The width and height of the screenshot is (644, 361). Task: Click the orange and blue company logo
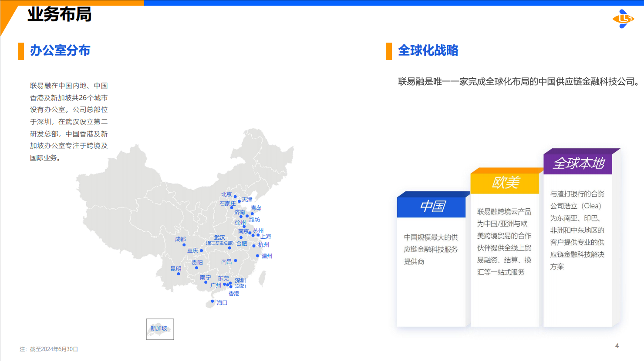click(x=624, y=19)
